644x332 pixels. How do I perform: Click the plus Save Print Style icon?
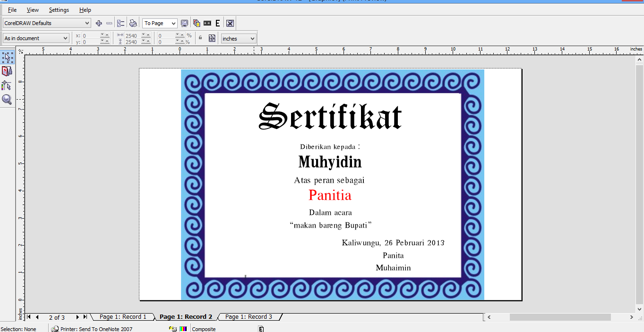pos(99,23)
